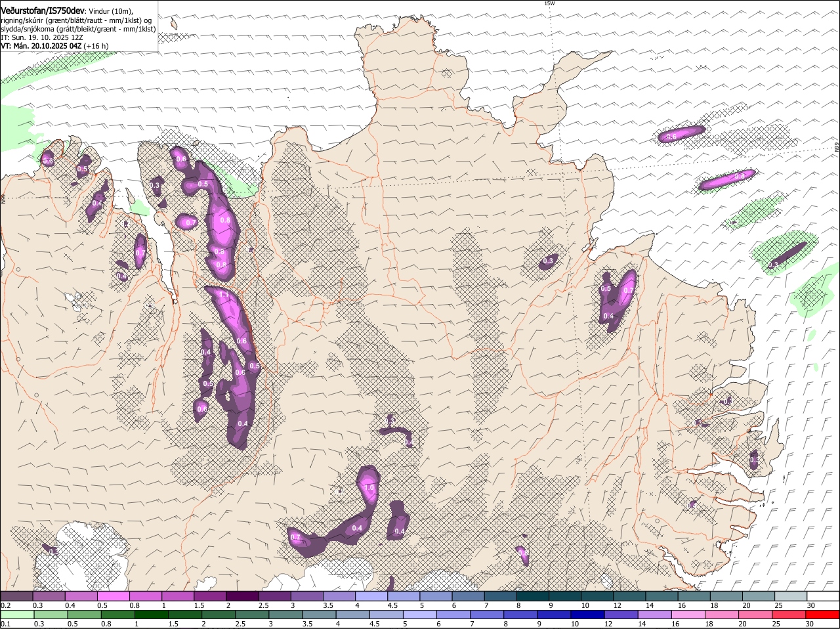Screen dimensions: 840x629
Task: Click the 'rigning/skúrir' legend description line
Action: (77, 20)
